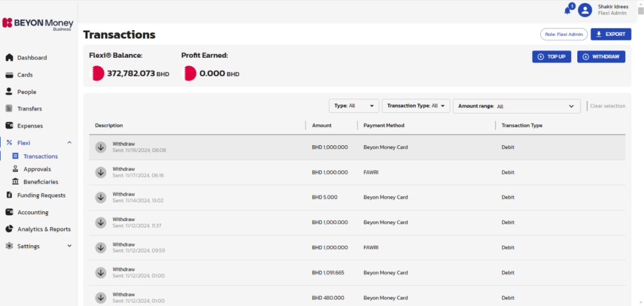Click the Transfers icon in sidebar
Screen dimensions: 644x306
[x=9, y=109]
